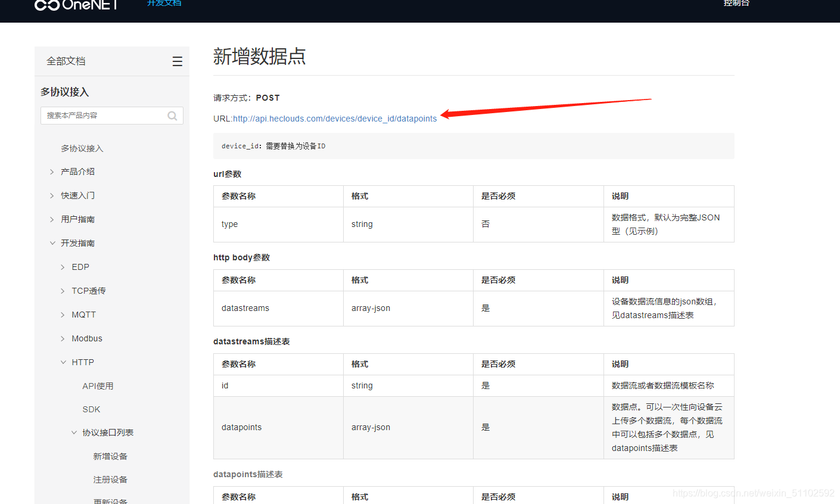Open 多协议接入 item in sidebar tree
840x504 pixels.
pos(82,148)
